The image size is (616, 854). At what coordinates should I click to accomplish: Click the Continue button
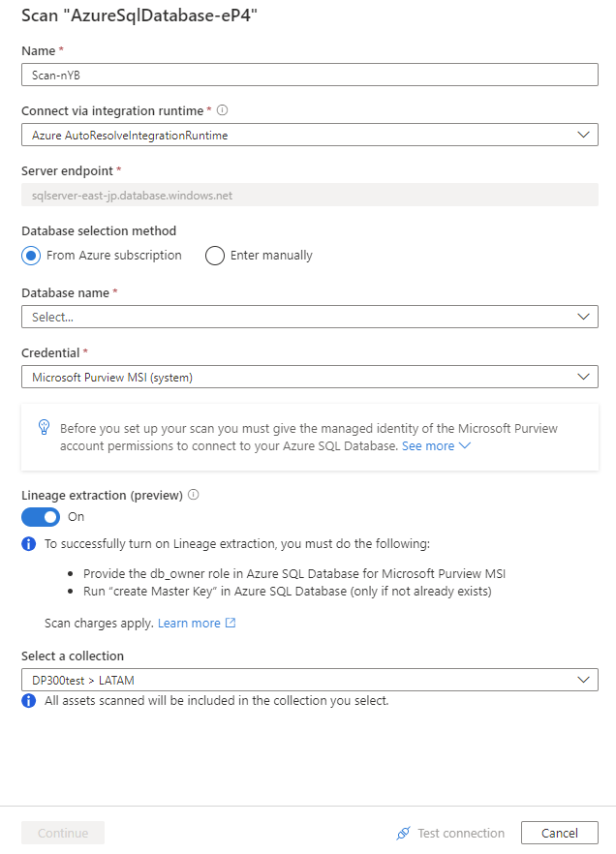62,832
